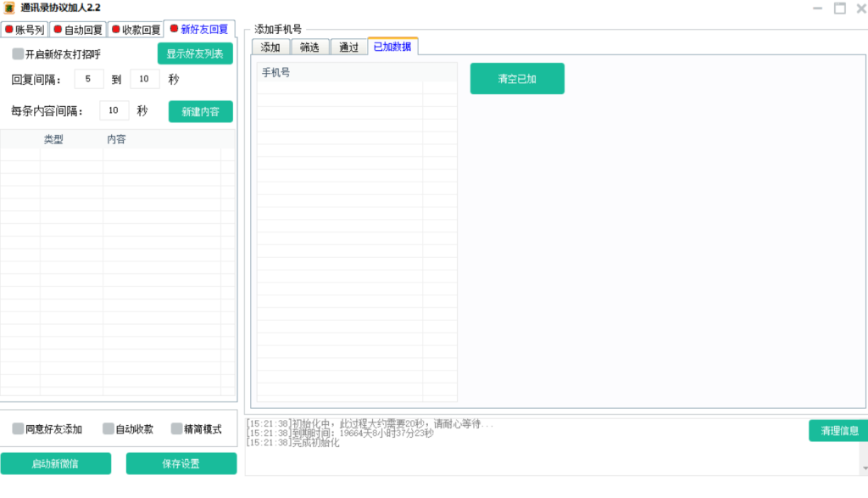Screen dimensions: 868x498
Task: Click 清空已加 to clear added numbers
Action: coord(517,79)
